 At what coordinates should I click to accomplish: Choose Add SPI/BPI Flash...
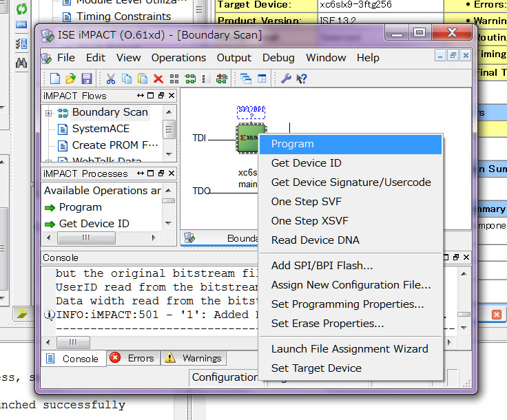[x=351, y=266]
